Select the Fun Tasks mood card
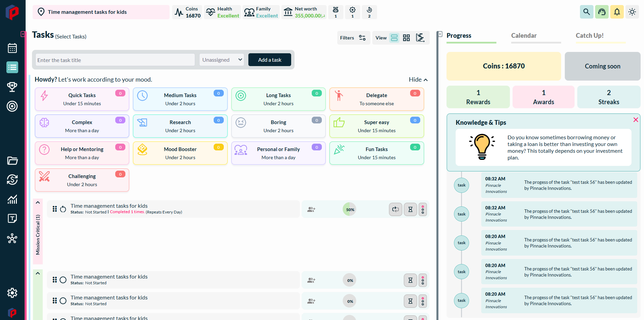644x320 pixels. [x=376, y=153]
